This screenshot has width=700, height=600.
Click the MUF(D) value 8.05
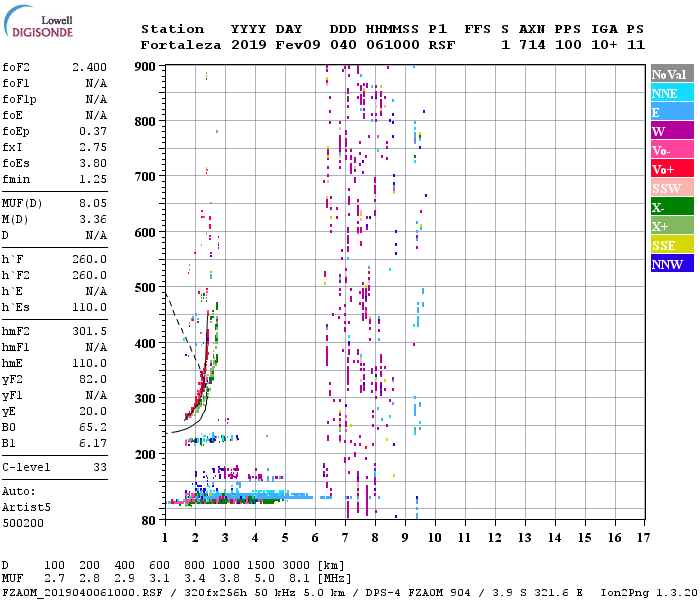point(93,204)
